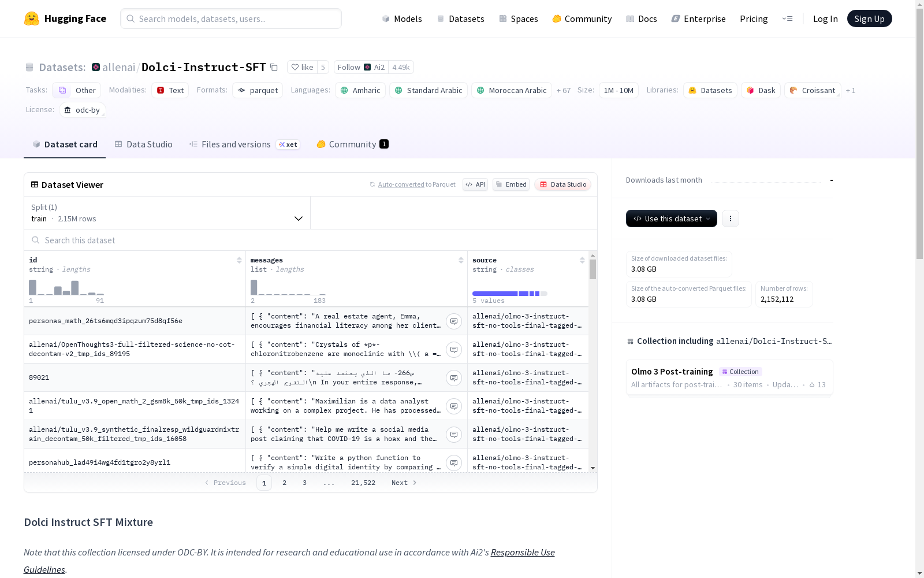Select the Amharic language tag

tap(360, 90)
